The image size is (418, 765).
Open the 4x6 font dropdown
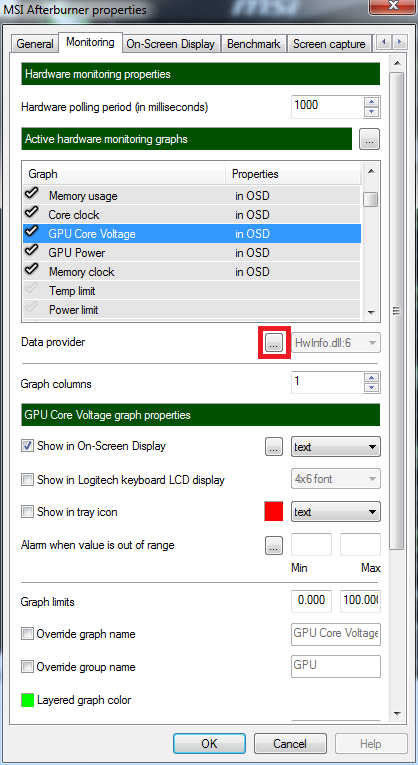pyautogui.click(x=336, y=479)
